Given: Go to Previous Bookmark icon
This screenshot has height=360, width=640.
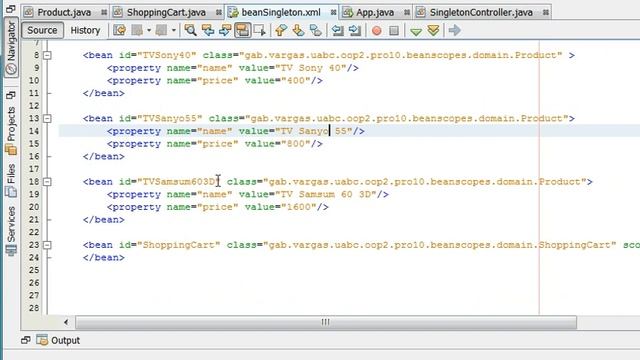Looking at the screenshot, I should click(281, 30).
